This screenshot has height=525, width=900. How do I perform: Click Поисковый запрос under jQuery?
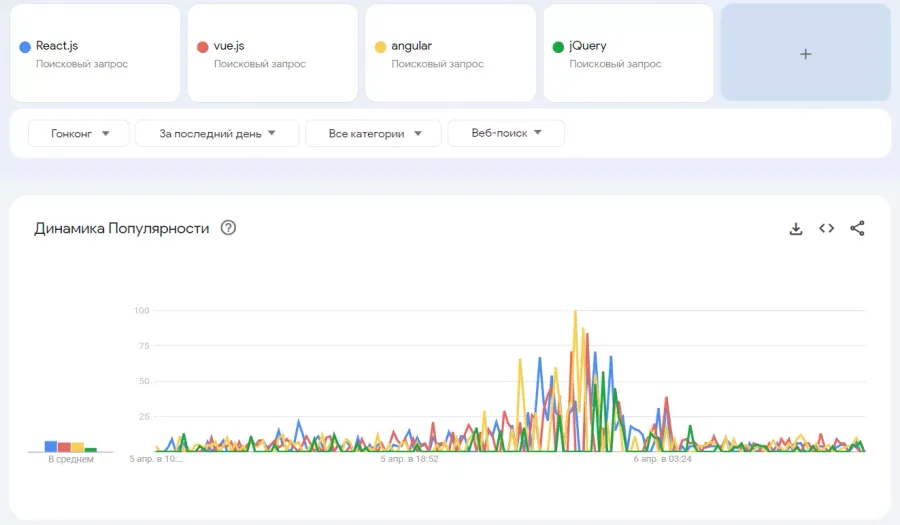(615, 64)
